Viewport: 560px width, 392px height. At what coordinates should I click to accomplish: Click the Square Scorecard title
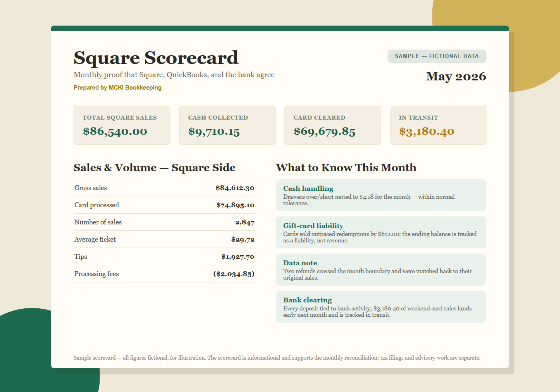156,58
